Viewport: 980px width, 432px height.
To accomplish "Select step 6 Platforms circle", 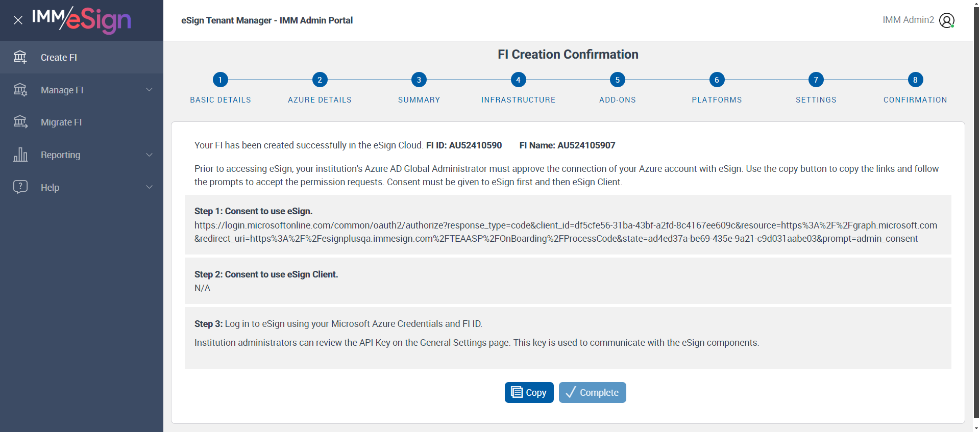I will (717, 80).
